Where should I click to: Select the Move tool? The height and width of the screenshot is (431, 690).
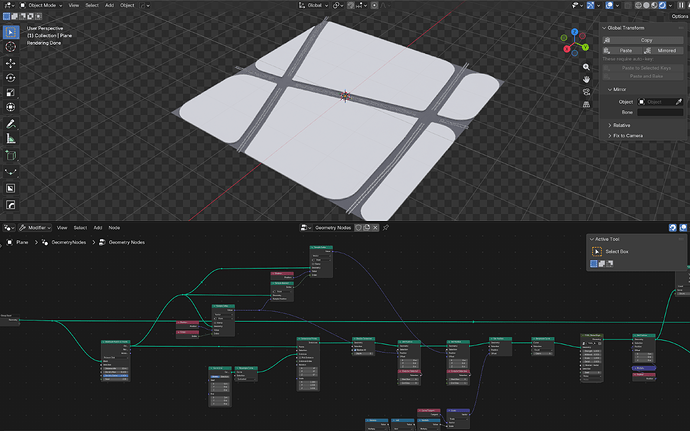click(11, 63)
